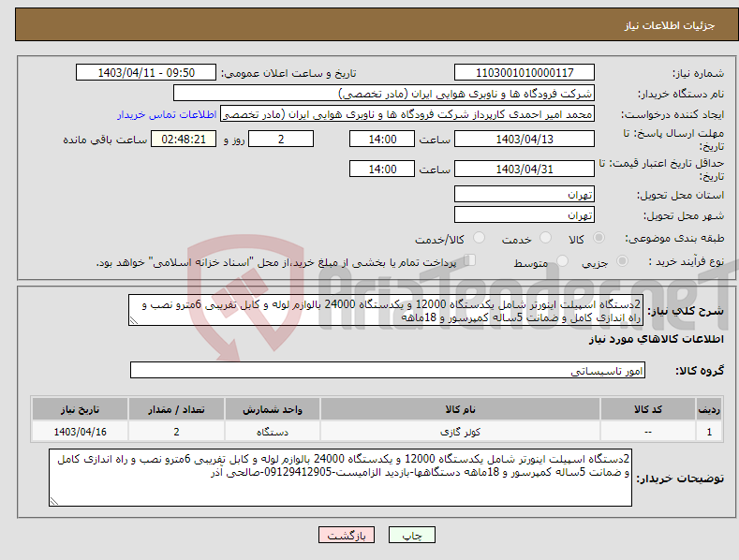Click the need number field 1103001010000117

(x=525, y=73)
